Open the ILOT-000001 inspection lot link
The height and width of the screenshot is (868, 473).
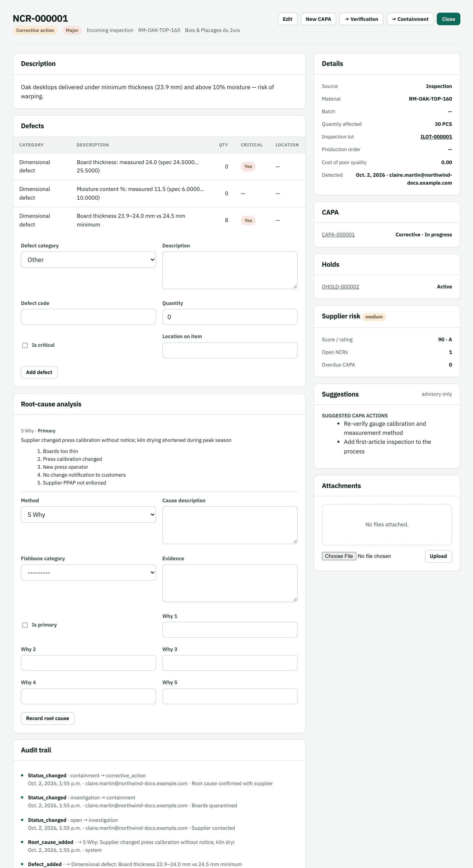(436, 137)
